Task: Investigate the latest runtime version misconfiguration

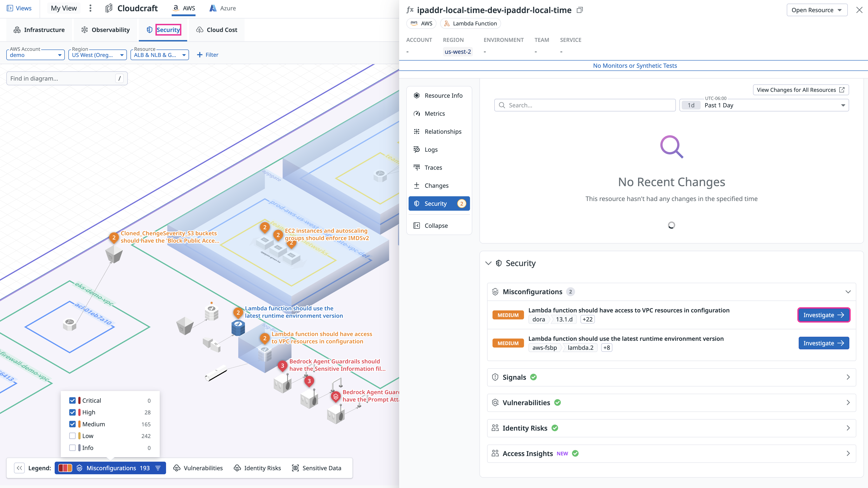Action: [x=823, y=343]
